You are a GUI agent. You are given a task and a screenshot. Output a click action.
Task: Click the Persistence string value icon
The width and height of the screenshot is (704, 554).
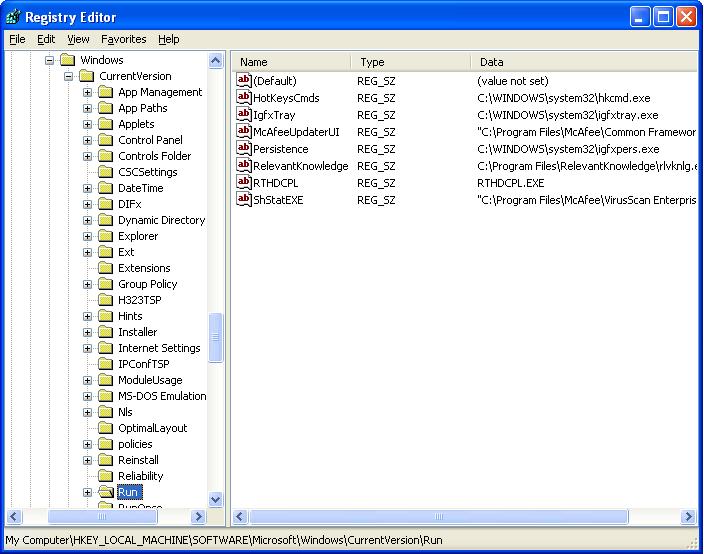click(x=243, y=148)
